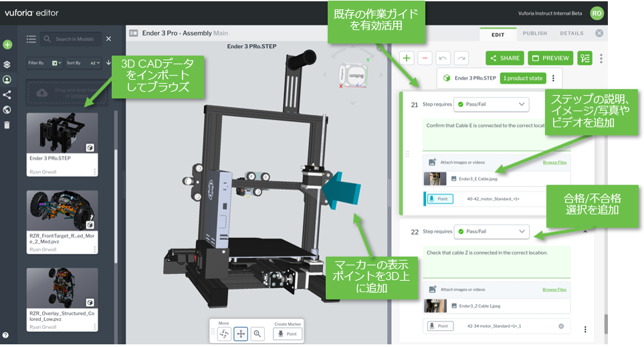Open the help question mark icon
This screenshot has width=644, height=347.
[5, 335]
